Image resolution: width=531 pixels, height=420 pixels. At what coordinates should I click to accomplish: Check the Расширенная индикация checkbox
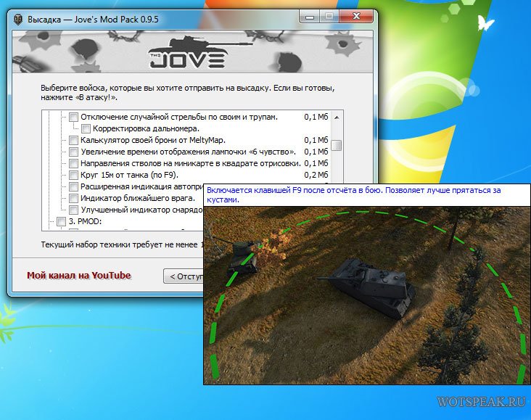73,186
